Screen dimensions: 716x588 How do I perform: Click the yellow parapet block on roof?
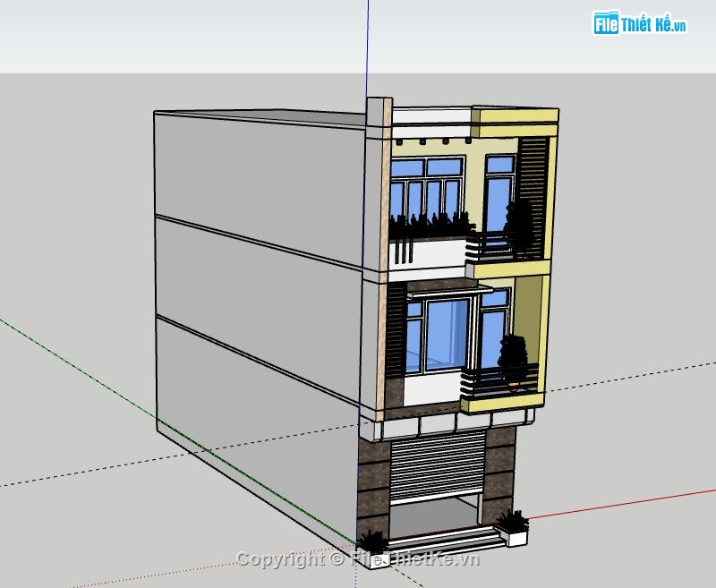pos(516,123)
